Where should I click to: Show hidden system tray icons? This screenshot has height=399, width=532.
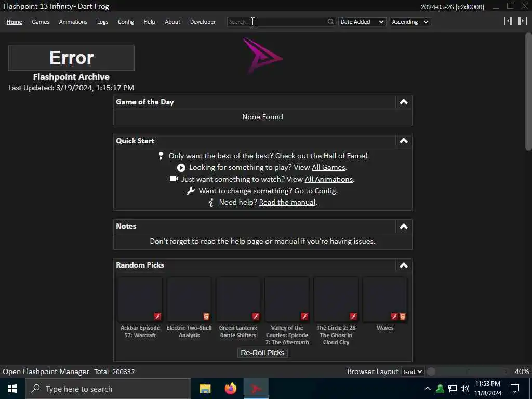(x=428, y=389)
